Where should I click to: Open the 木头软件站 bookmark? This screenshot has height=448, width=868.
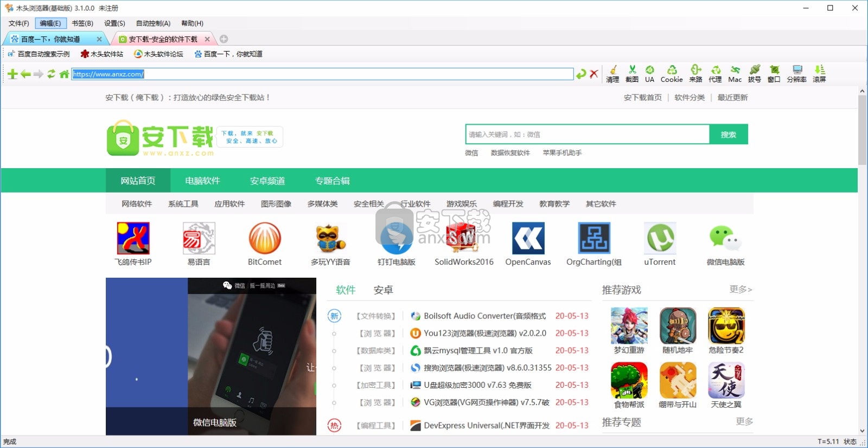(102, 54)
